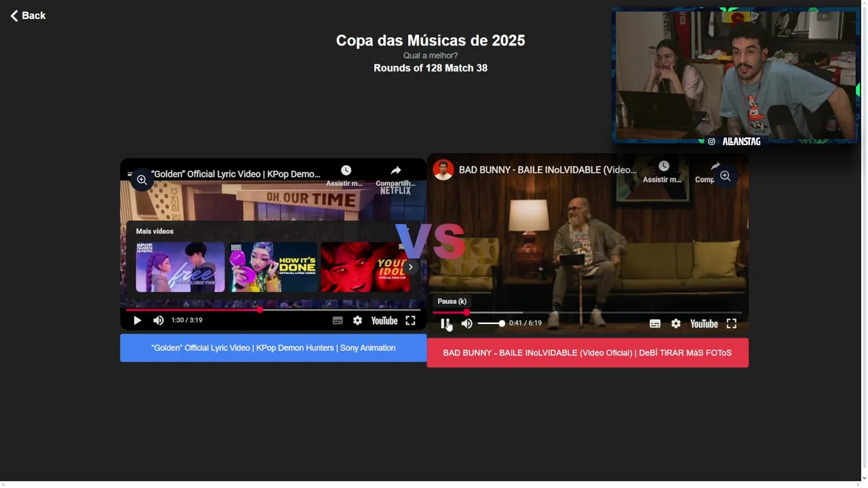Click Bad Bunny channel avatar
This screenshot has width=868, height=488.
pos(443,170)
